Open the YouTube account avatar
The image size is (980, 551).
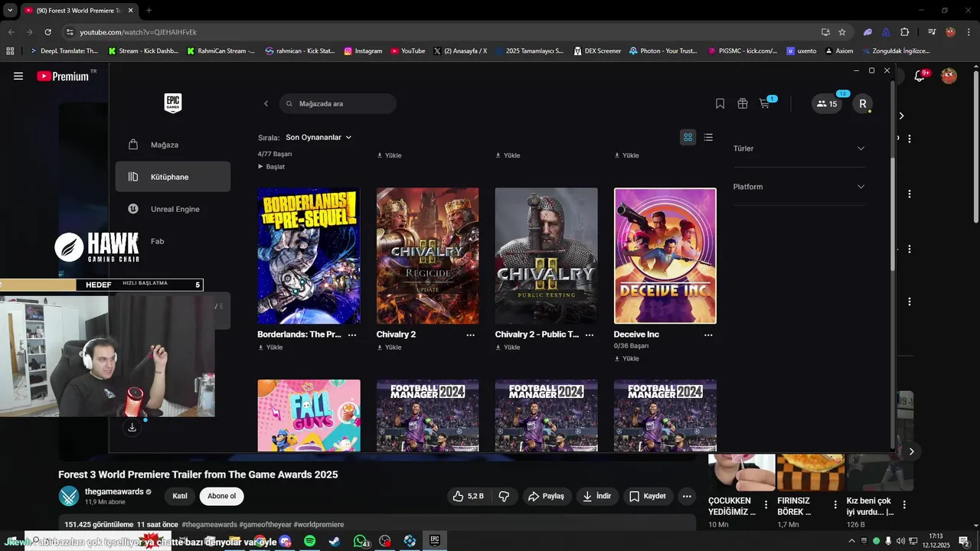click(949, 76)
